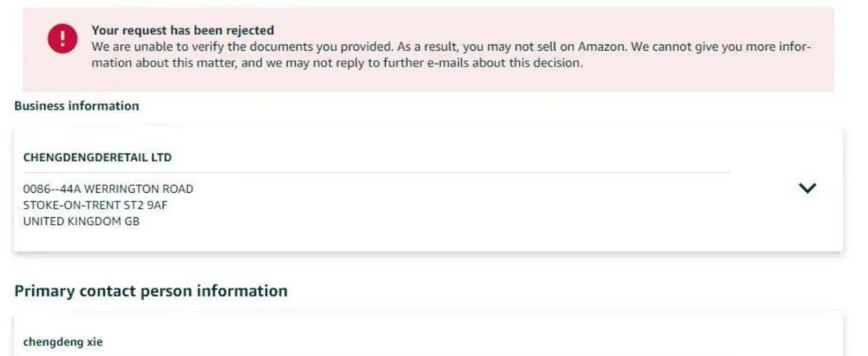Click the STOKE-ON-TRENT address line
The image size is (868, 356).
click(95, 206)
